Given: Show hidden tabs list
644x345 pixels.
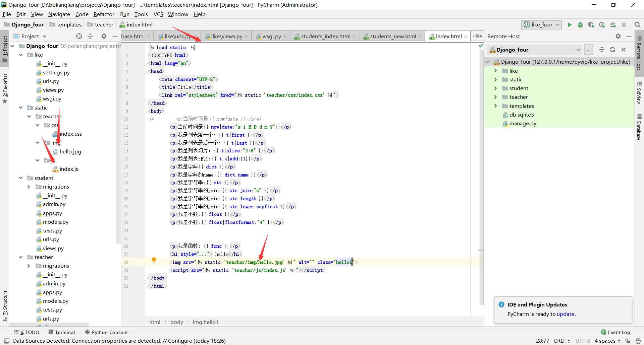Looking at the screenshot, I should 477,36.
